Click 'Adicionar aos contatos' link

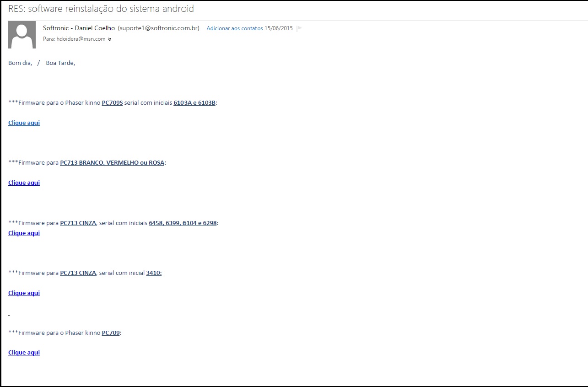[x=235, y=28]
